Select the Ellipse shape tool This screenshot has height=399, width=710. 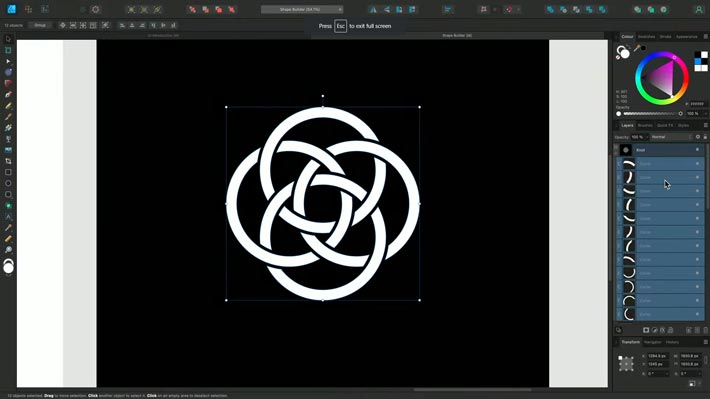(x=8, y=183)
